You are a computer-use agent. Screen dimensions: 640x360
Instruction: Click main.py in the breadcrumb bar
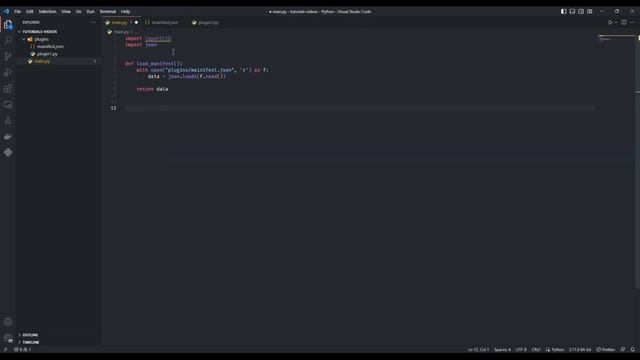tap(121, 32)
